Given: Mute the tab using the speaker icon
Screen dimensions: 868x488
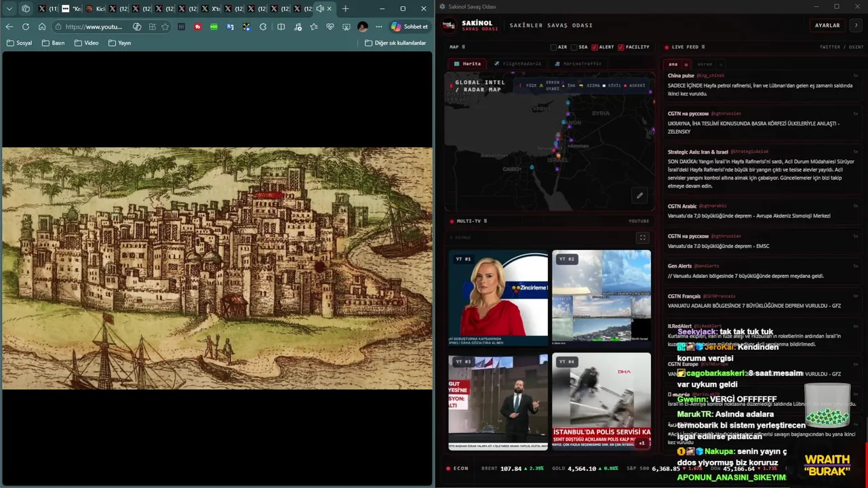Looking at the screenshot, I should click(320, 9).
